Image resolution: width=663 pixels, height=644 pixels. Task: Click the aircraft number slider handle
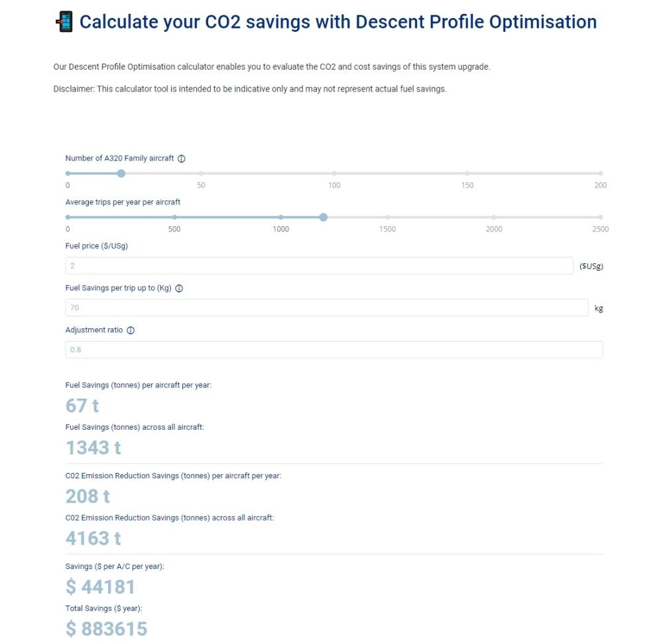(121, 173)
